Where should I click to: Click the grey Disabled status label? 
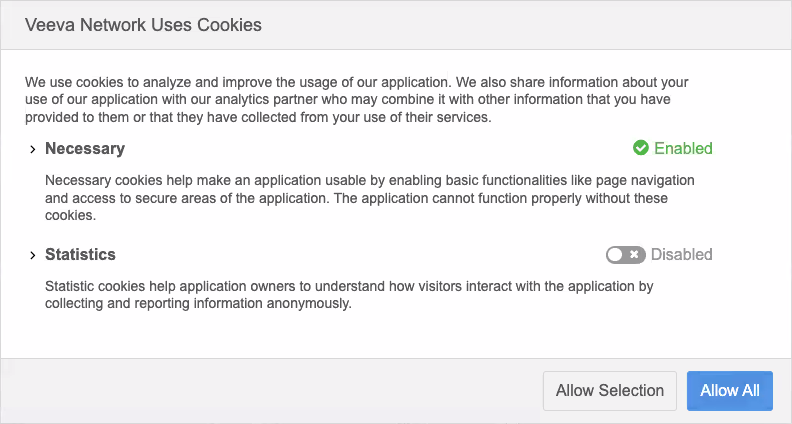[x=682, y=255]
